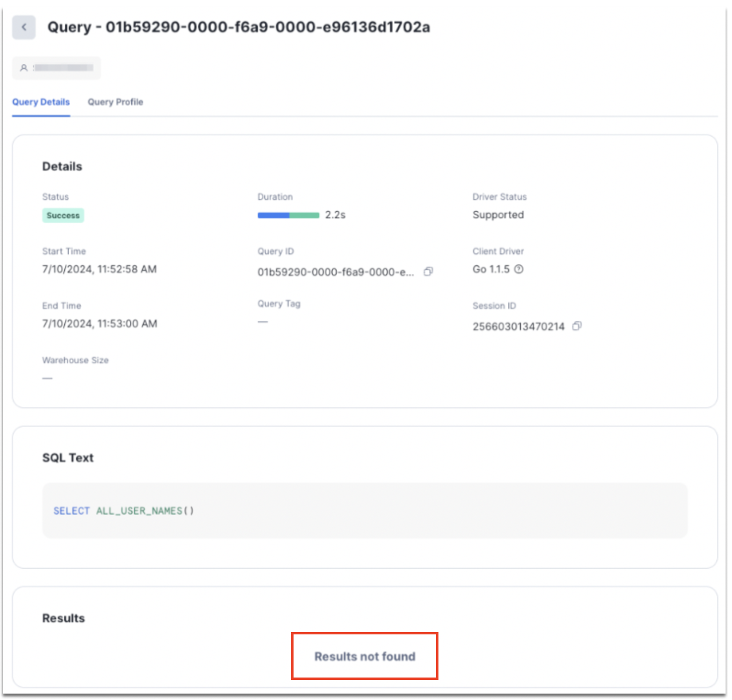This screenshot has height=700, width=732.
Task: Click the duration progress bar
Action: point(288,215)
